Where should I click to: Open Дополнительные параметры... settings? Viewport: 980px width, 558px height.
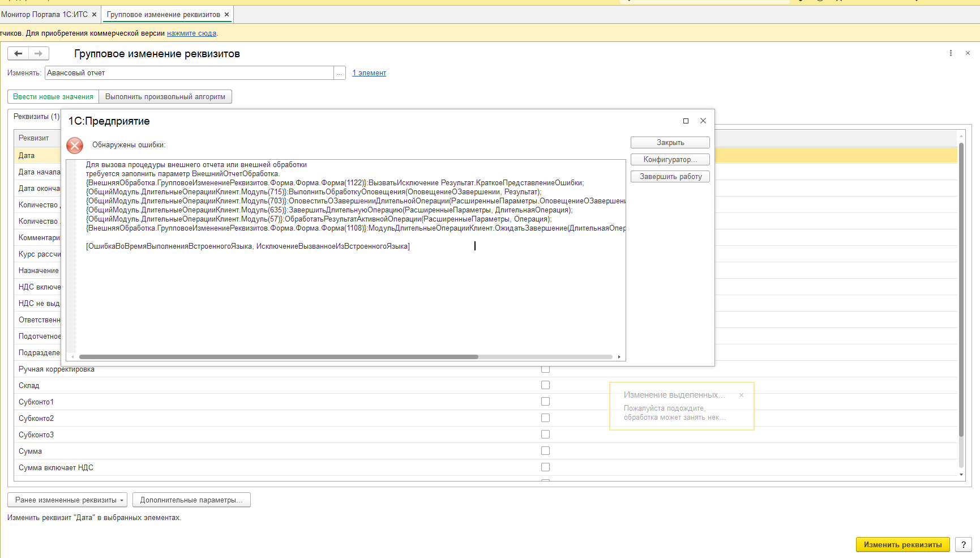click(191, 500)
